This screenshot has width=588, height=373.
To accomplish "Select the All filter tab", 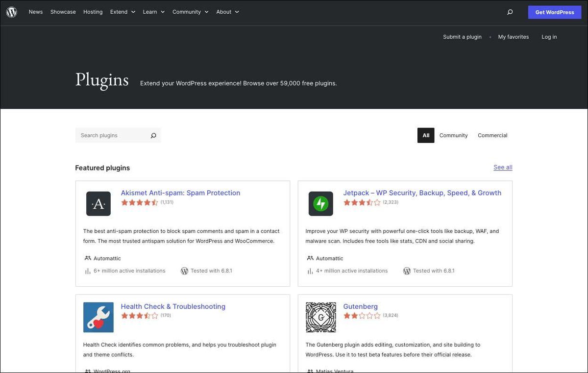I will pyautogui.click(x=426, y=136).
